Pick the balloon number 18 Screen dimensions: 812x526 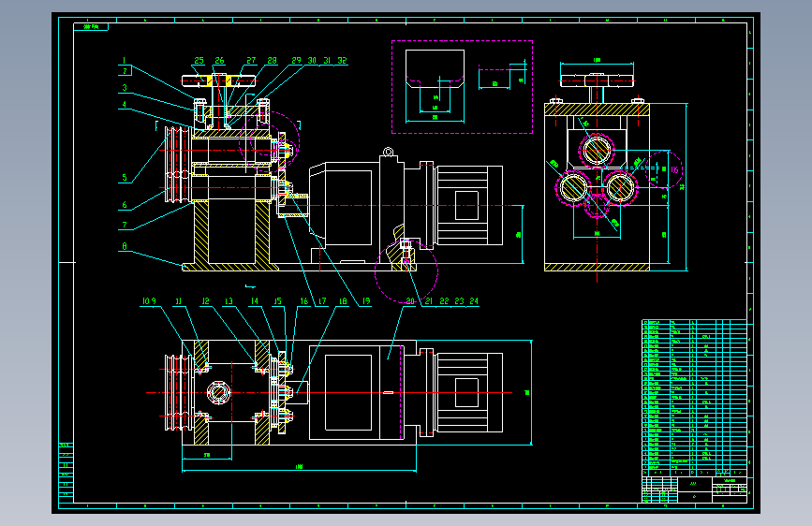tap(343, 300)
